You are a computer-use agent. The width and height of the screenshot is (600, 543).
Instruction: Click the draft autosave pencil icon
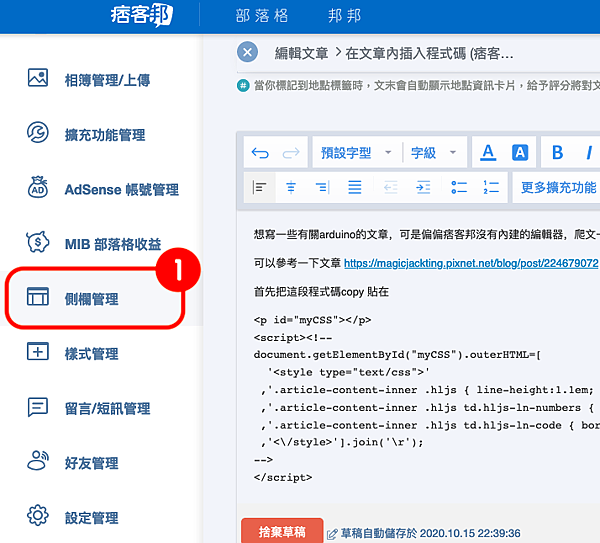332,534
